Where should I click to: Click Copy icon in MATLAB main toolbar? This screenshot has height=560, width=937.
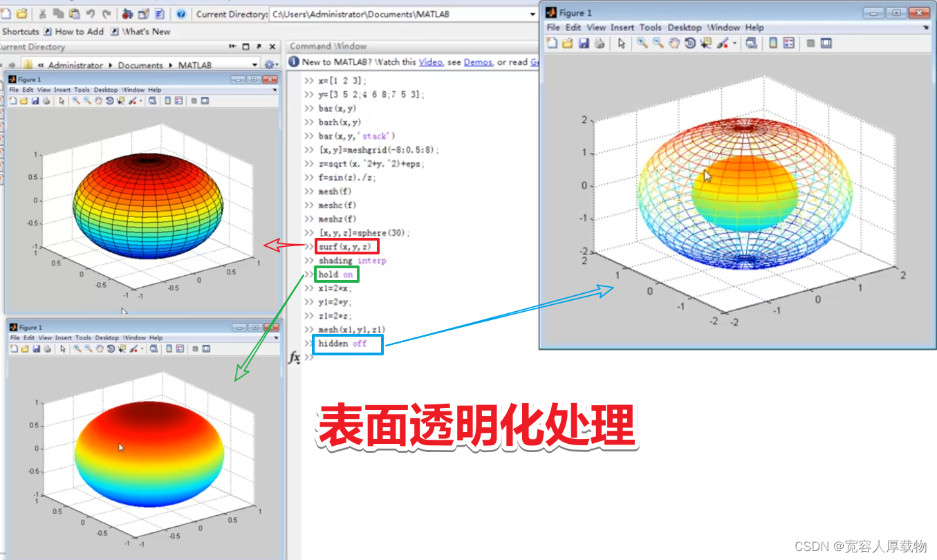click(x=58, y=14)
